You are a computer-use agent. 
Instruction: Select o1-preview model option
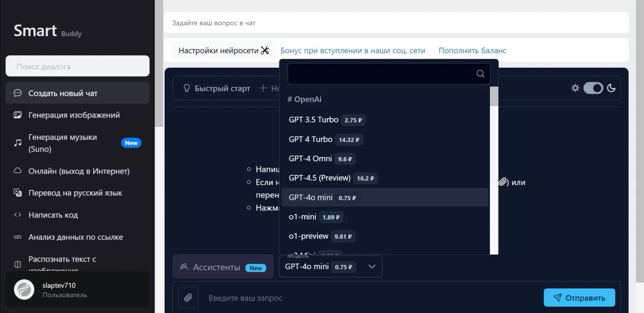click(385, 236)
